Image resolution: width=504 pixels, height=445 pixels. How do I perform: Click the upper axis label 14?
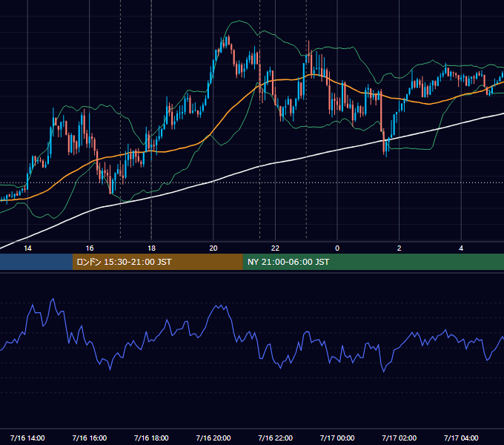(x=27, y=248)
